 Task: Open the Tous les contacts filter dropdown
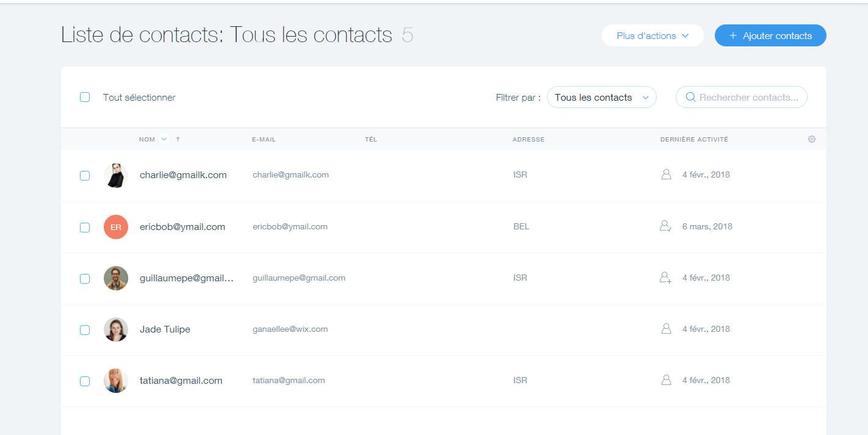tap(601, 97)
